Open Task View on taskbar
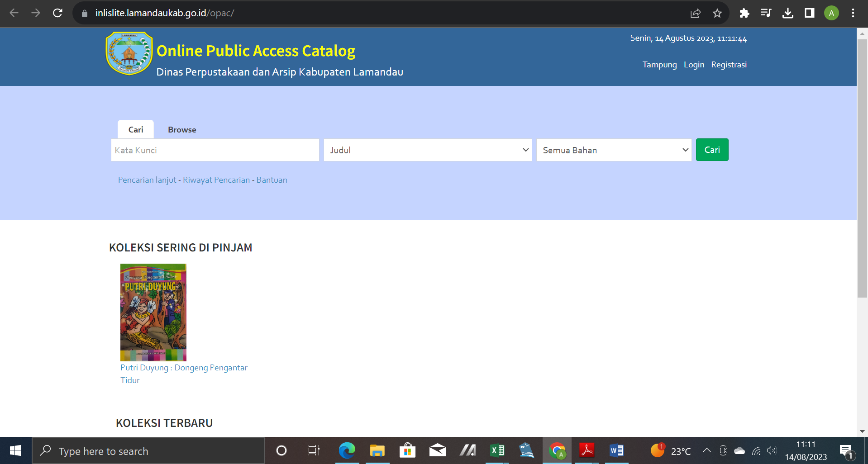Image resolution: width=868 pixels, height=464 pixels. 314,450
